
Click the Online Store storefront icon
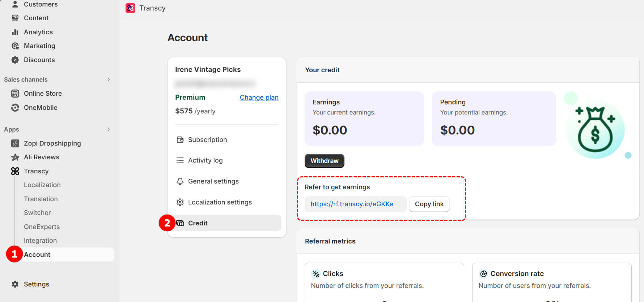(x=15, y=94)
